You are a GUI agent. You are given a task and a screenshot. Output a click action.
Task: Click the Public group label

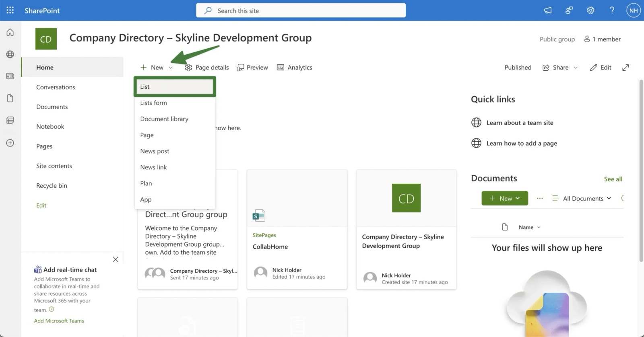[x=557, y=39]
